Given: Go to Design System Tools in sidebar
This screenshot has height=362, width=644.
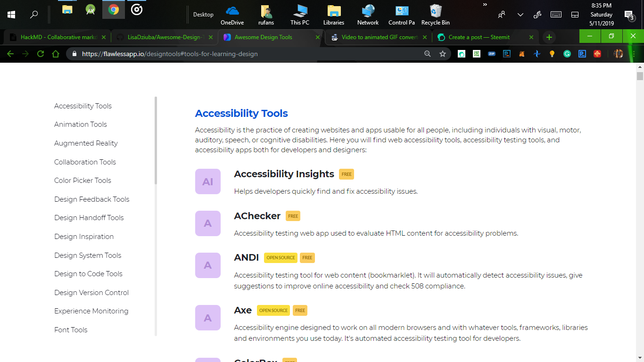Looking at the screenshot, I should click(x=88, y=255).
